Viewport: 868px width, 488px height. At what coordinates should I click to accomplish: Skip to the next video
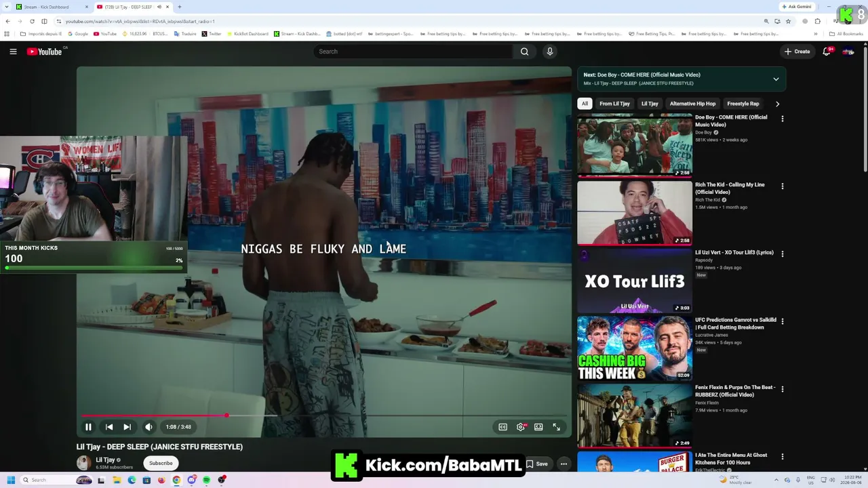tap(127, 427)
